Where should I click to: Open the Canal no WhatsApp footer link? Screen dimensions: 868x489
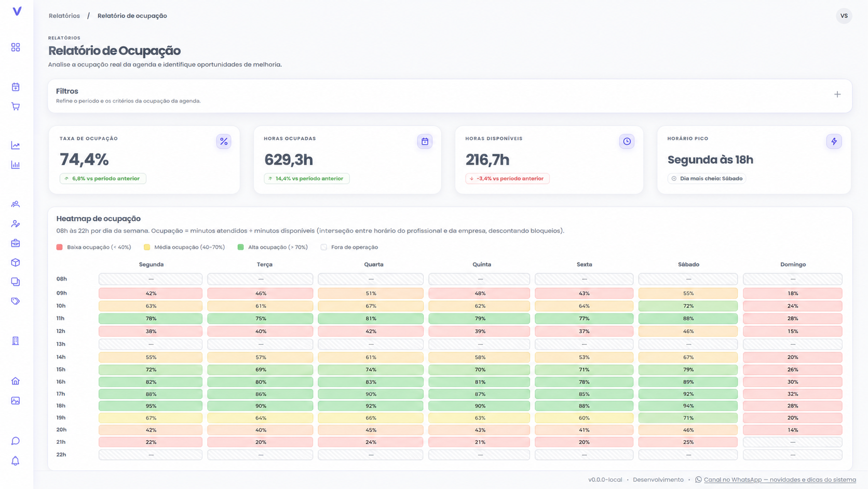point(780,480)
